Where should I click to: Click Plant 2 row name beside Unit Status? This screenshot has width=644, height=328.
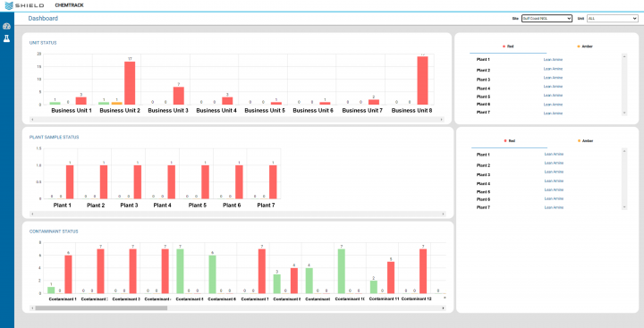(x=483, y=71)
